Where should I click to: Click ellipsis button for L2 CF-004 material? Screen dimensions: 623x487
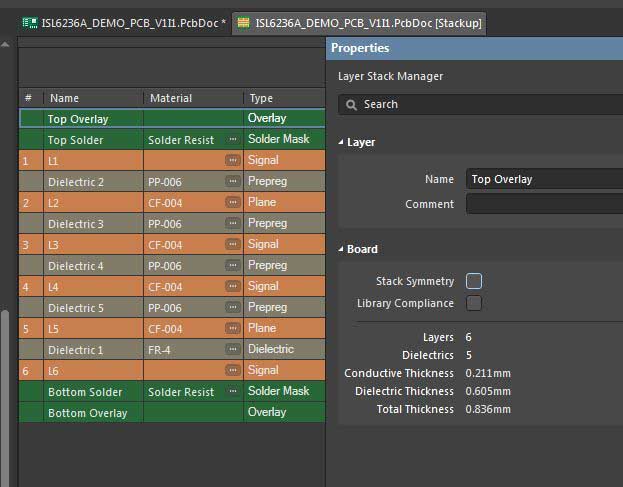pyautogui.click(x=232, y=203)
